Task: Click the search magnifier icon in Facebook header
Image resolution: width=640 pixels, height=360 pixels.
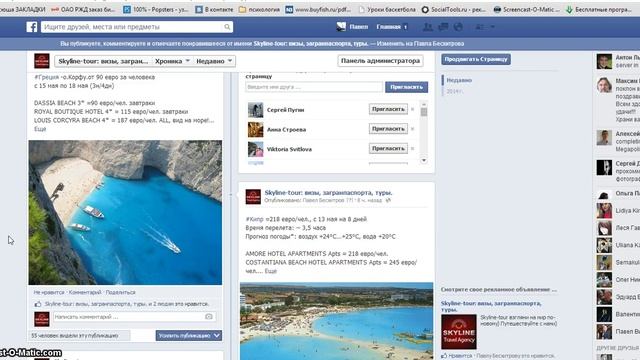Action: point(227,27)
